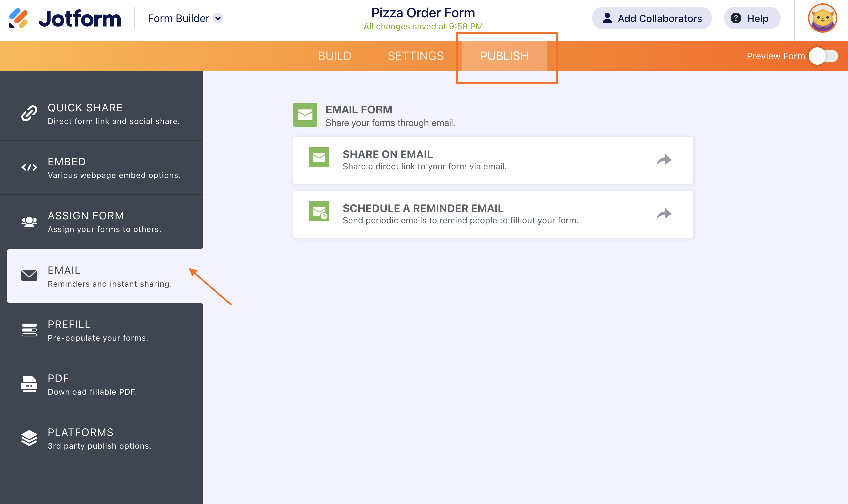Click the Schedule a Reminder Email arrow

click(664, 214)
